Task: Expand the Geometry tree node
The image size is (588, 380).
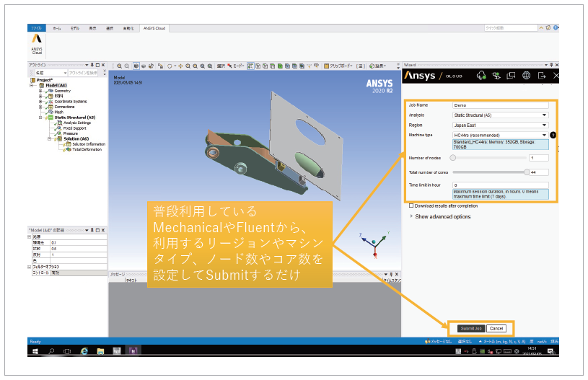Action: (x=40, y=91)
